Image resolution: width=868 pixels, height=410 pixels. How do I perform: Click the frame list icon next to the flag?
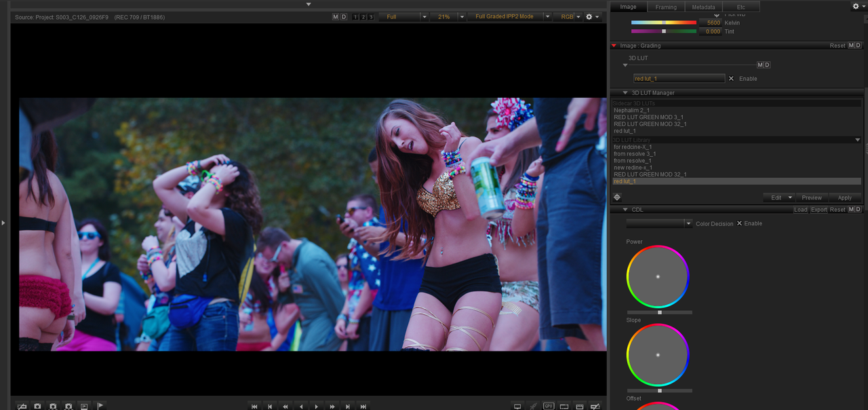(x=84, y=406)
